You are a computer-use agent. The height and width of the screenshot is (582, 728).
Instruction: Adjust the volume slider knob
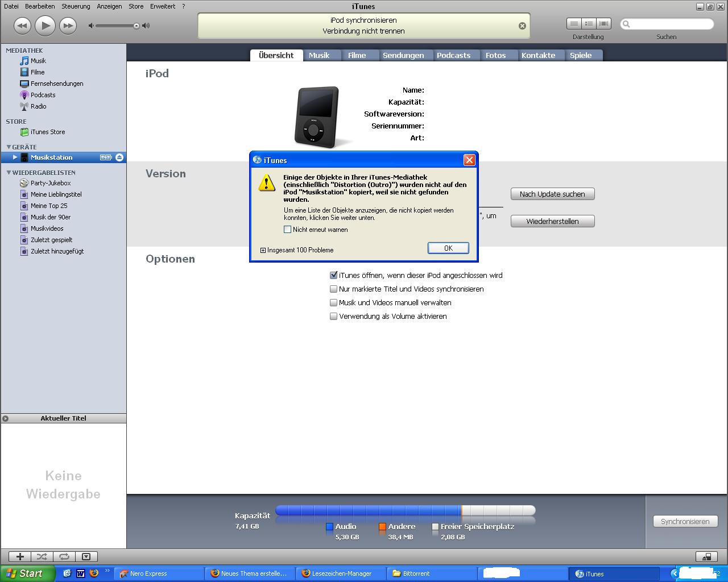pyautogui.click(x=136, y=26)
